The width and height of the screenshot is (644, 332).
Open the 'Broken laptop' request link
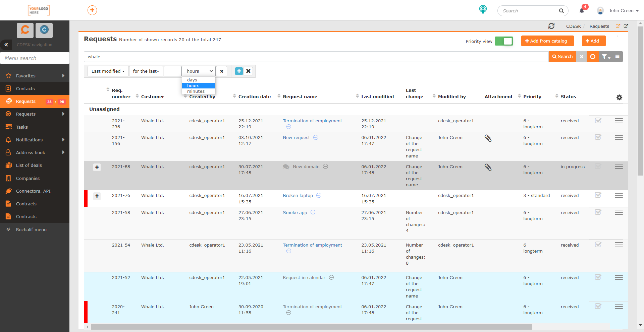[298, 195]
